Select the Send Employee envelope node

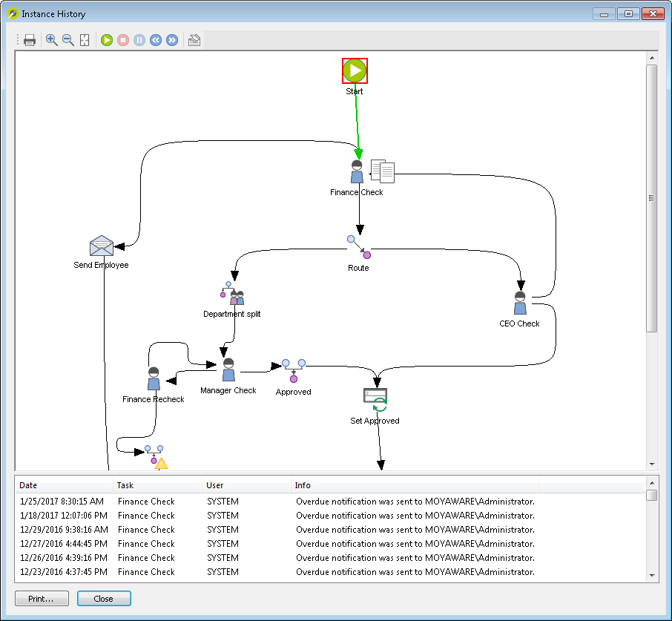pyautogui.click(x=102, y=246)
